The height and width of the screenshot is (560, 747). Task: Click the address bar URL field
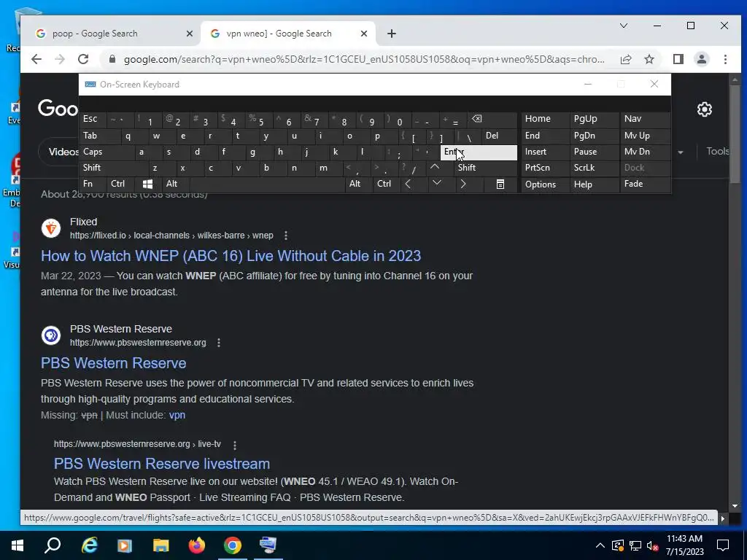point(365,59)
